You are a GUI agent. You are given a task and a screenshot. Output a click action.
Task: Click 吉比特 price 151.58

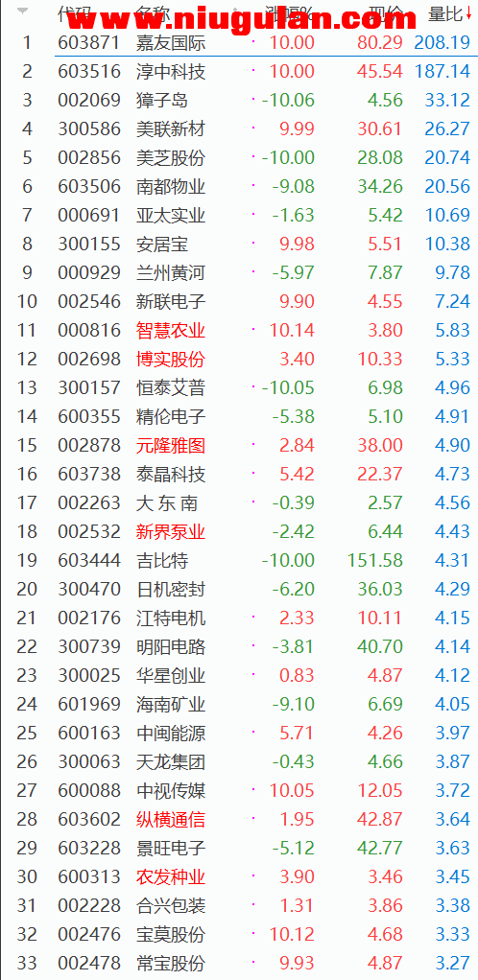tap(375, 561)
